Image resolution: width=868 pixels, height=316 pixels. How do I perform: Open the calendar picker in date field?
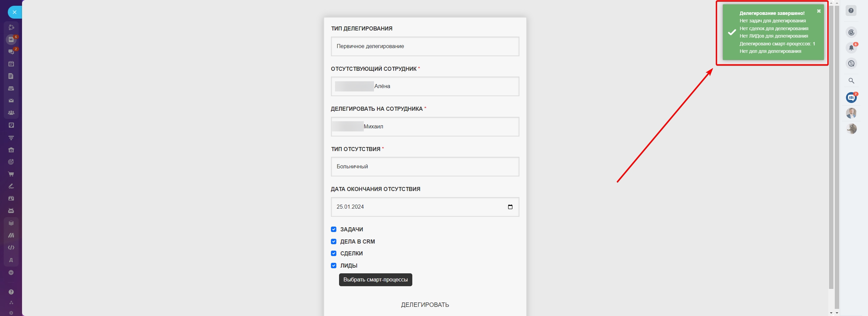pos(510,207)
